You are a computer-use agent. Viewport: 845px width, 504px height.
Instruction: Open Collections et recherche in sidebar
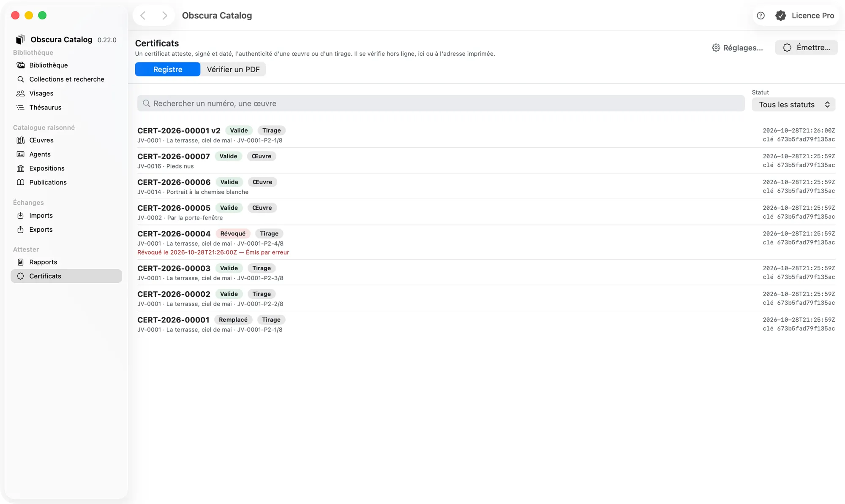pos(66,79)
